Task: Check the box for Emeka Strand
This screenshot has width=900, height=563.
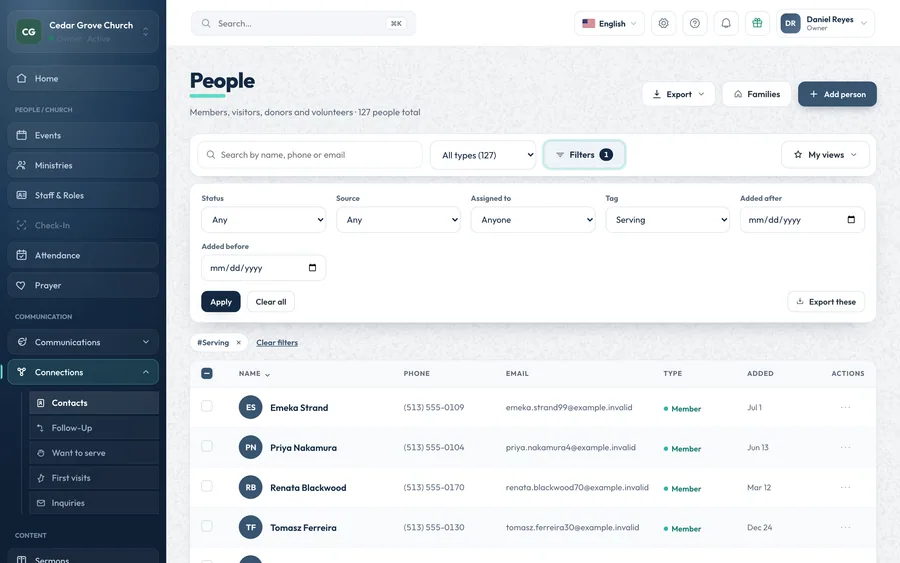Action: pyautogui.click(x=207, y=406)
